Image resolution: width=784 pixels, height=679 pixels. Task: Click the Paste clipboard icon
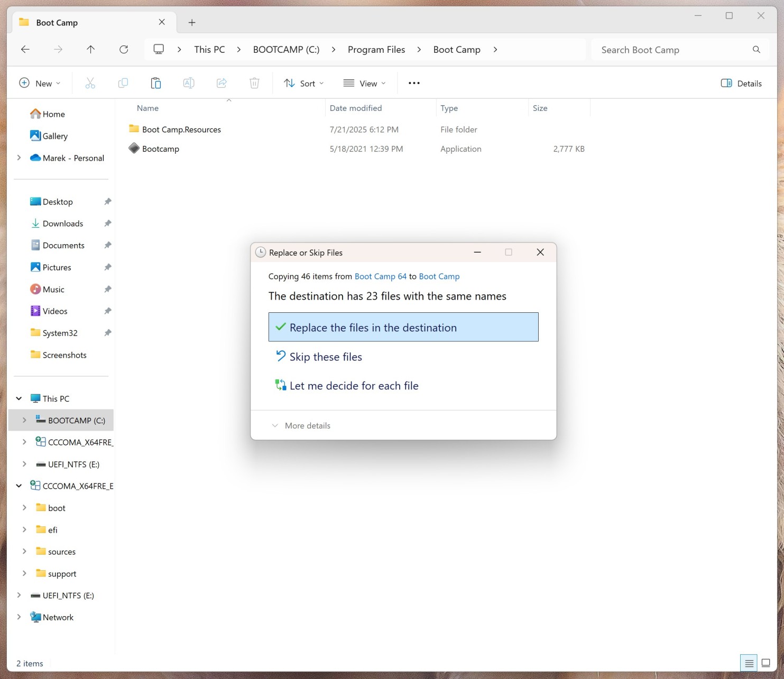(156, 83)
